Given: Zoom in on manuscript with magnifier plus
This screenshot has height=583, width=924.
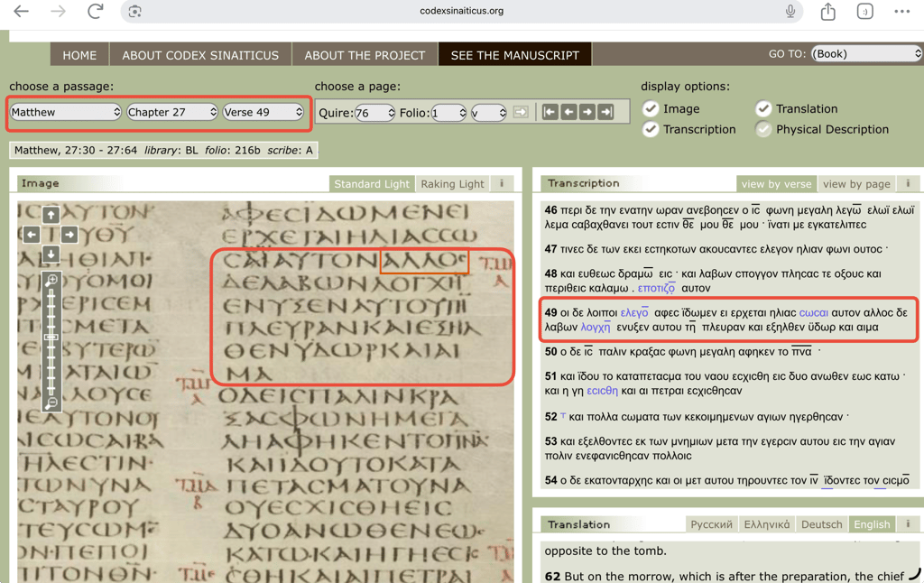Looking at the screenshot, I should [x=51, y=280].
